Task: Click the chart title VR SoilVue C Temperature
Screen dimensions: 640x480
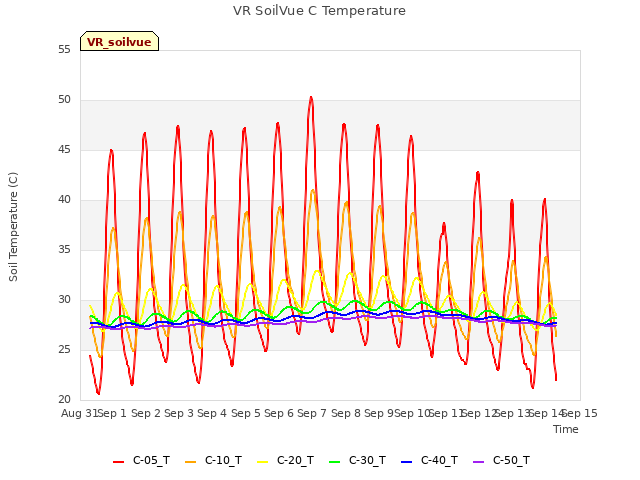Action: click(319, 11)
